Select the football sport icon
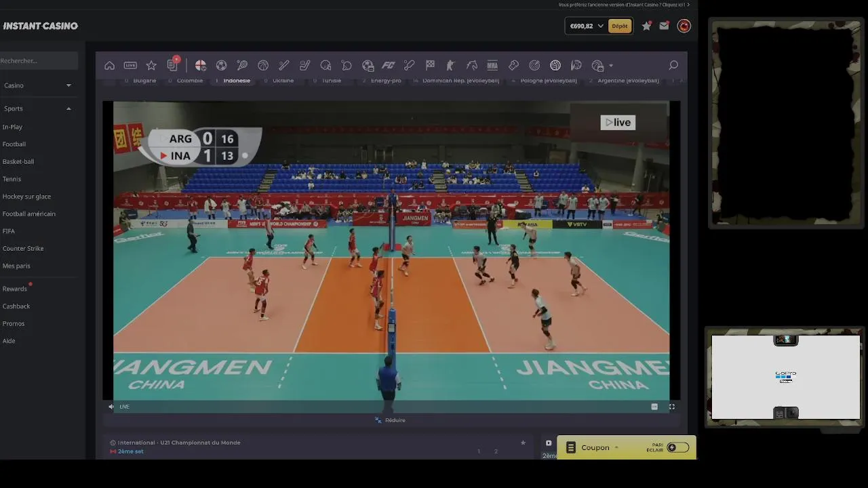Image resolution: width=868 pixels, height=488 pixels. pos(221,66)
